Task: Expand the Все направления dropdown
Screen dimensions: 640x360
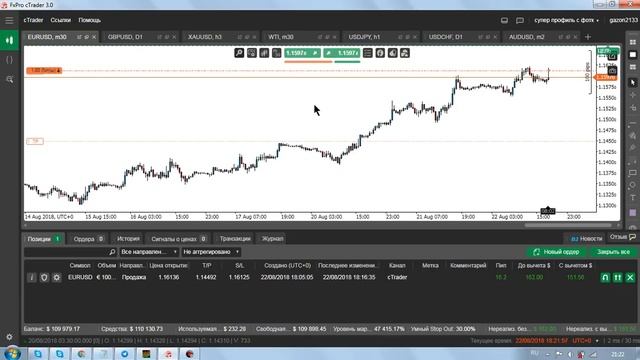Action: click(149, 252)
